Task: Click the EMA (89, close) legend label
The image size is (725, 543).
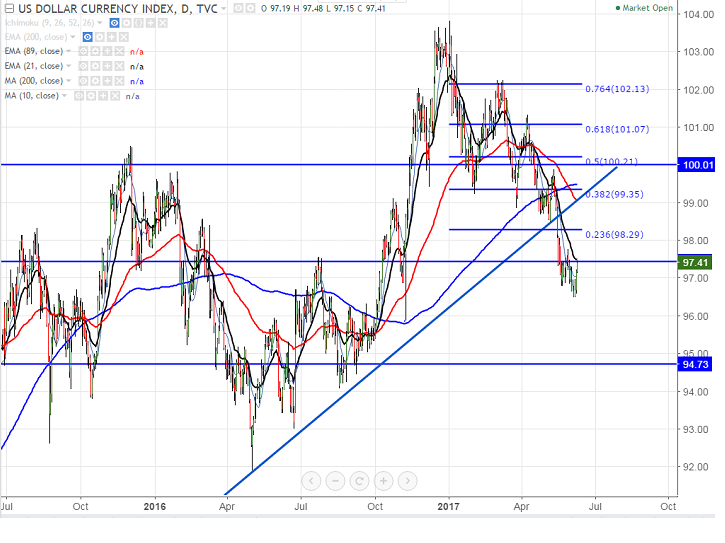Action: click(x=34, y=51)
